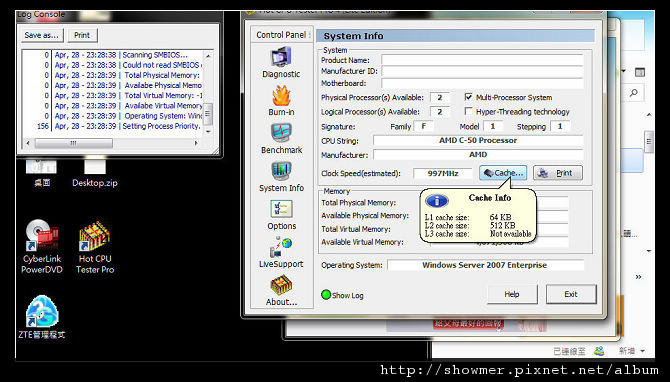
Task: Click the log scroll-down arrow
Action: [208, 131]
